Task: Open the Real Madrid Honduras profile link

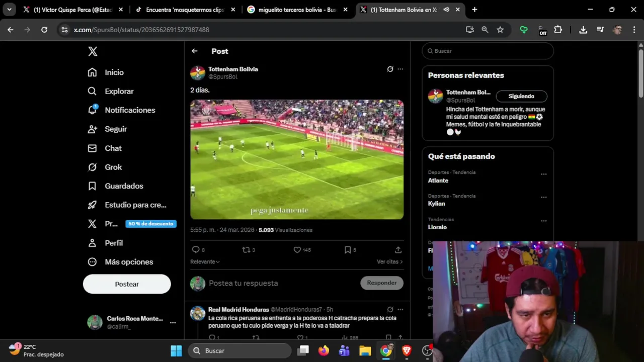Action: (x=238, y=310)
